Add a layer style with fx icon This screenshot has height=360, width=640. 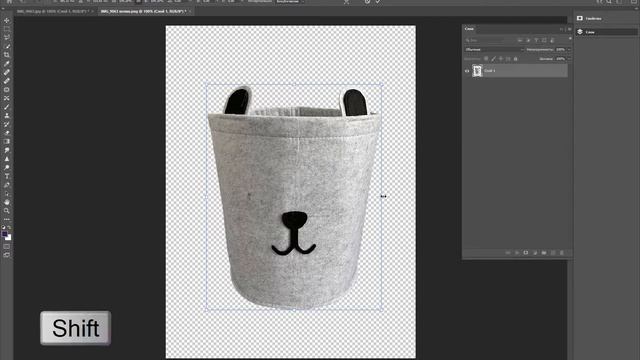pos(517,253)
